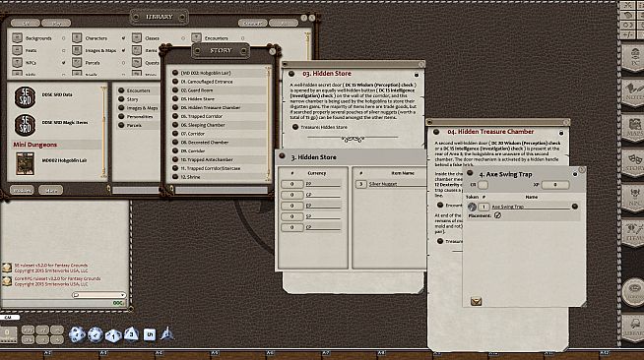
Task: Select the DD5E SRD Data module icon
Action: [x=25, y=97]
